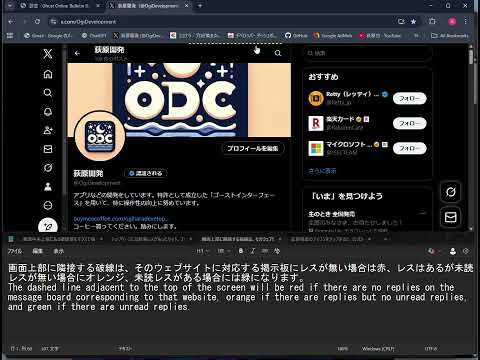Open Profile person icon in X sidebar

coord(48,187)
